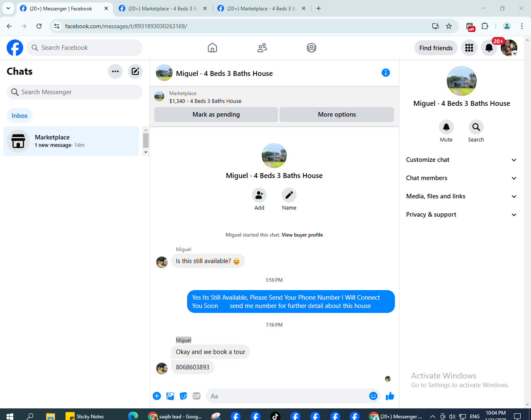Close the Messenger | Facebook tab
This screenshot has width=531, height=420.
pyautogui.click(x=106, y=8)
